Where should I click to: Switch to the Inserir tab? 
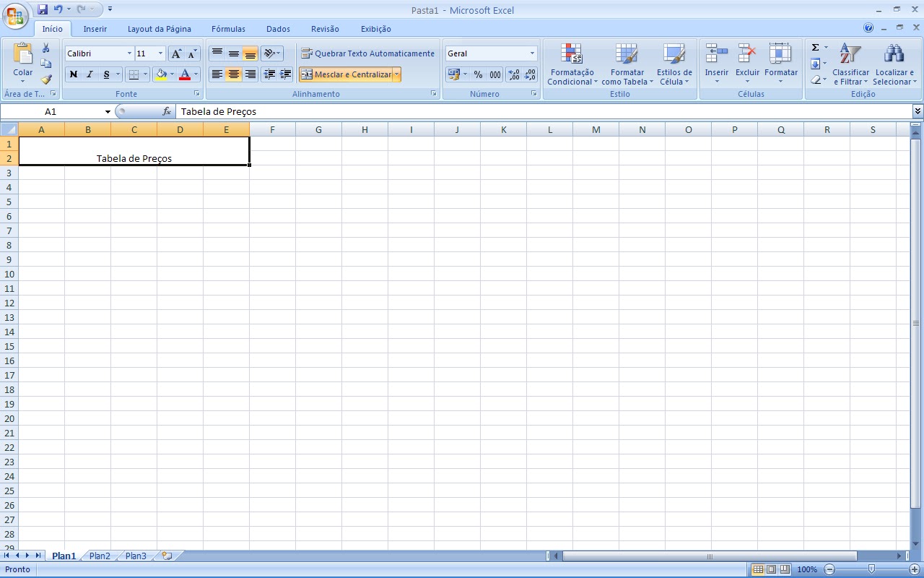click(95, 29)
